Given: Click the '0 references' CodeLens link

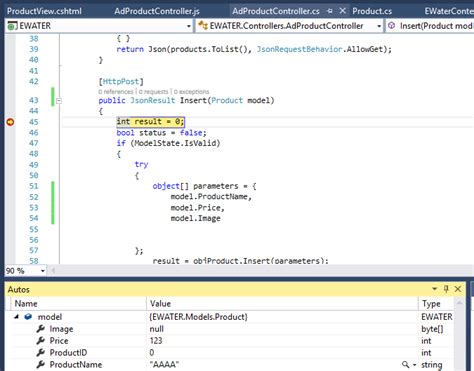Looking at the screenshot, I should click(x=116, y=91).
